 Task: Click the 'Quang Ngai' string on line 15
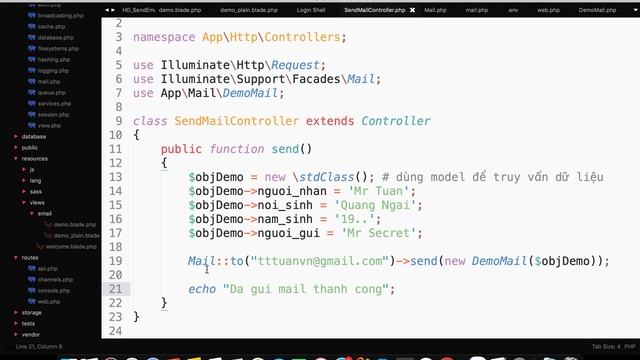[x=375, y=205]
